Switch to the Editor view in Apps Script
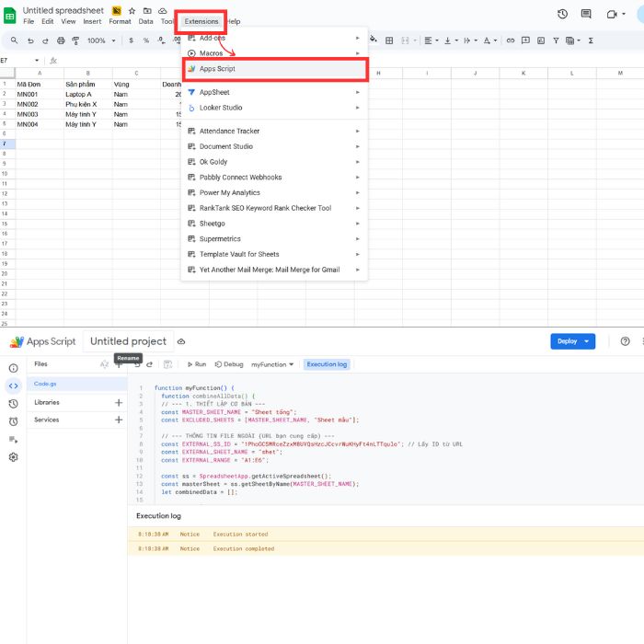This screenshot has width=644, height=644. [14, 386]
